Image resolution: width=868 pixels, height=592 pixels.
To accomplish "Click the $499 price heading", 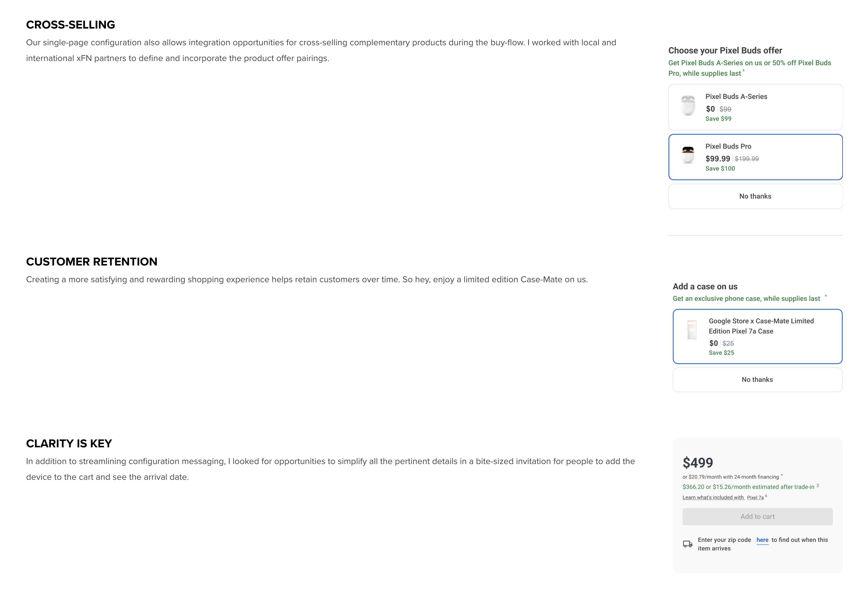I will [x=698, y=463].
